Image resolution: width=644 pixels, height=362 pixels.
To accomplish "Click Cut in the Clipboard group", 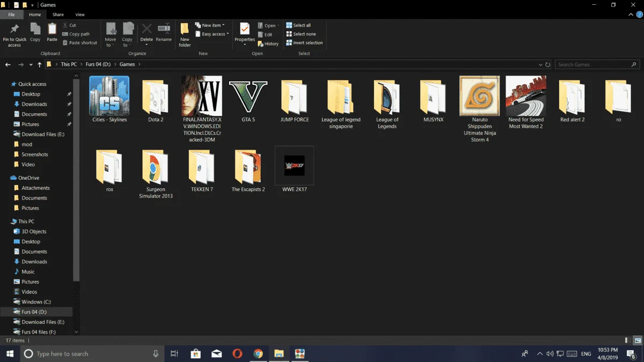I will [70, 25].
